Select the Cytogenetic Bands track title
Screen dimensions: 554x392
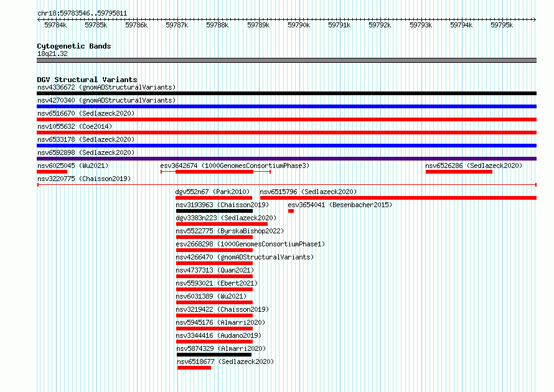click(x=74, y=46)
